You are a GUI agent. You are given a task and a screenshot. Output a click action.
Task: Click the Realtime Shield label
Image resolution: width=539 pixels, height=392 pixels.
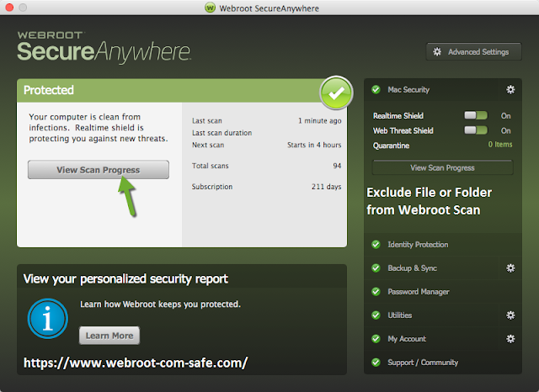(x=398, y=116)
